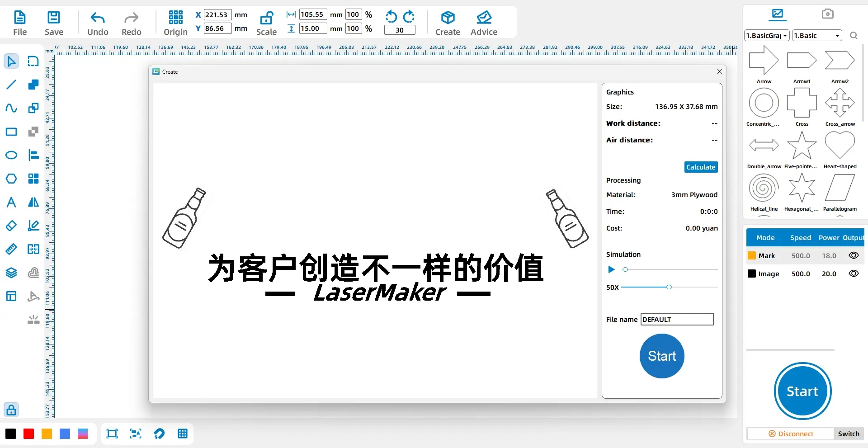Select the rectangle tool
The image size is (868, 448).
pos(11,132)
